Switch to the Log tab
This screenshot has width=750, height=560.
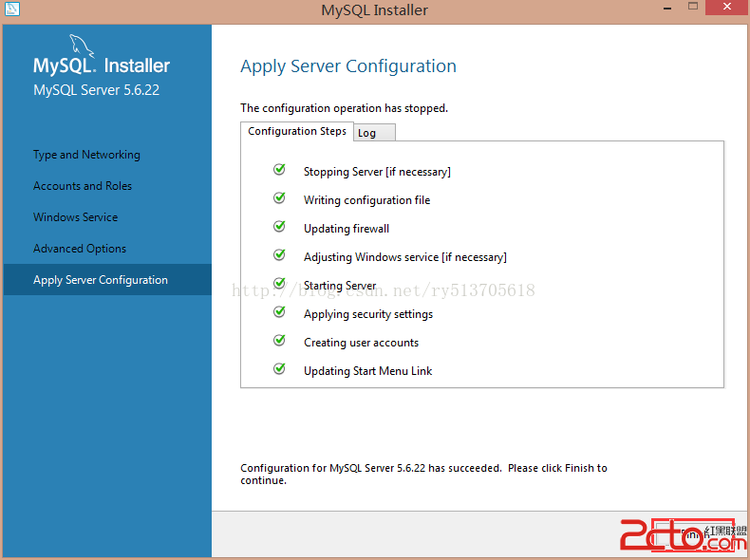coord(374,133)
